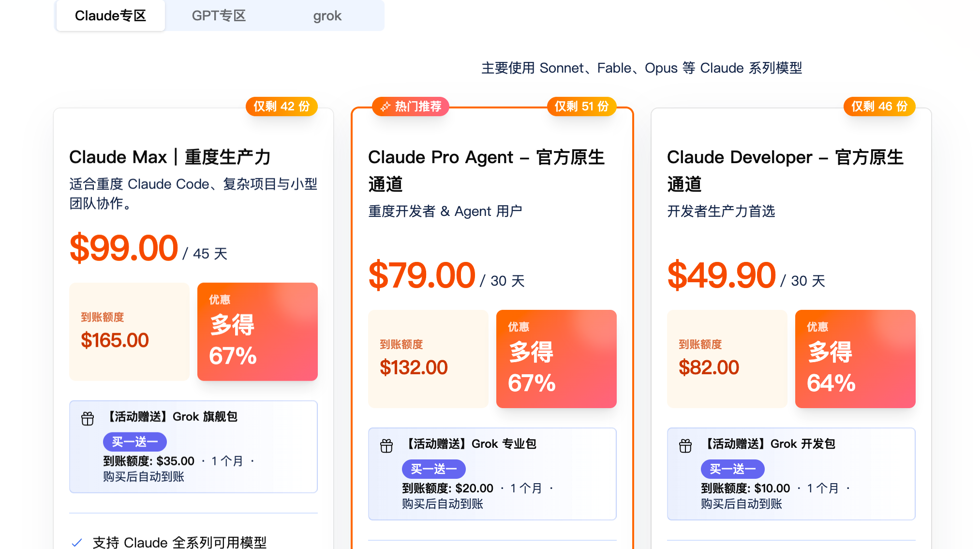The image size is (980, 549).
Task: Select the grok tab
Action: coord(327,15)
